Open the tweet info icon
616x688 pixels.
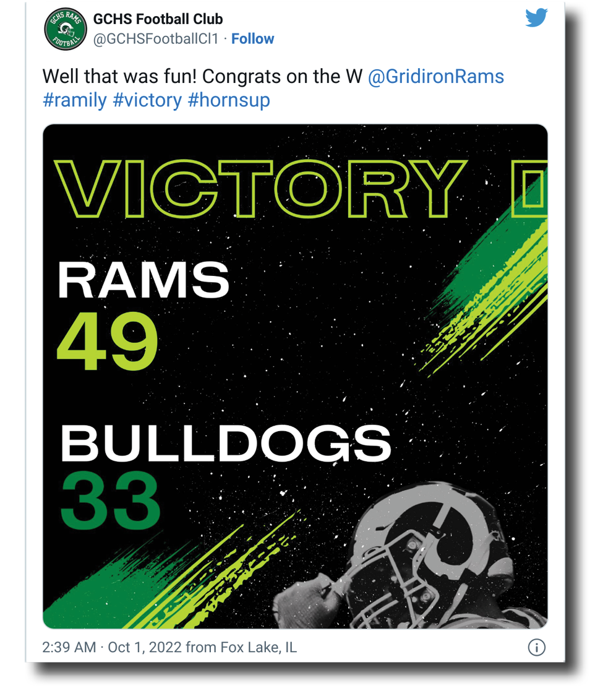click(x=536, y=648)
